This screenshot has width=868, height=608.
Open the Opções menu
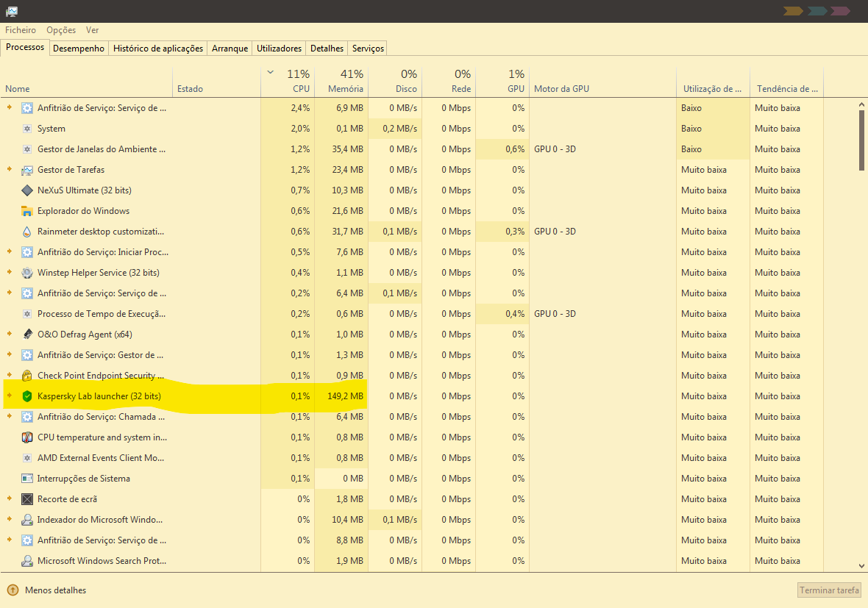point(61,30)
